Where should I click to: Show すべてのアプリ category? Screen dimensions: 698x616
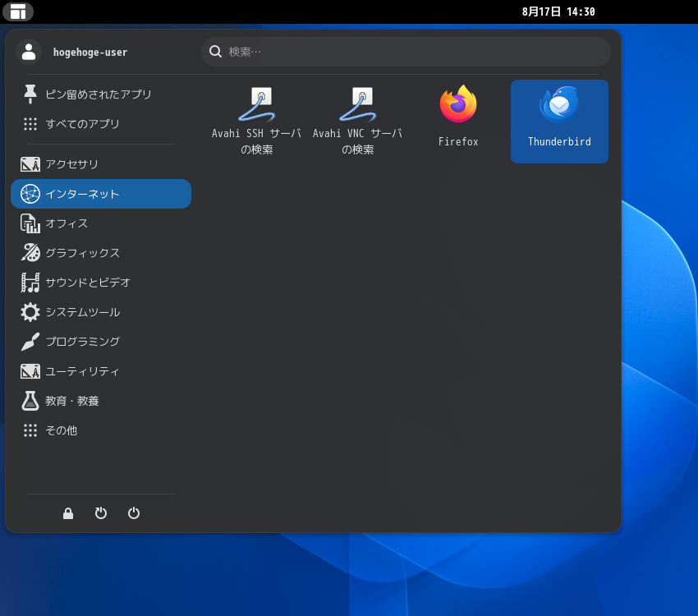101,124
